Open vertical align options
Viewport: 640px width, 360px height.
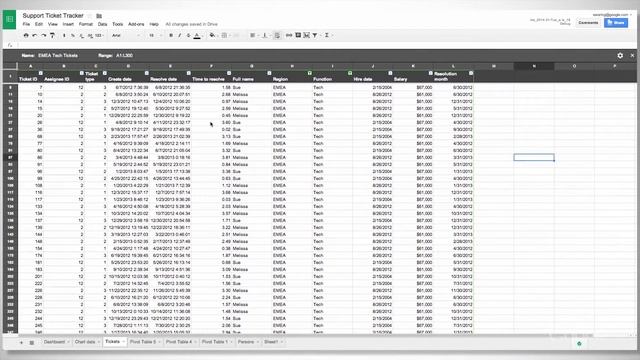pyautogui.click(x=265, y=36)
